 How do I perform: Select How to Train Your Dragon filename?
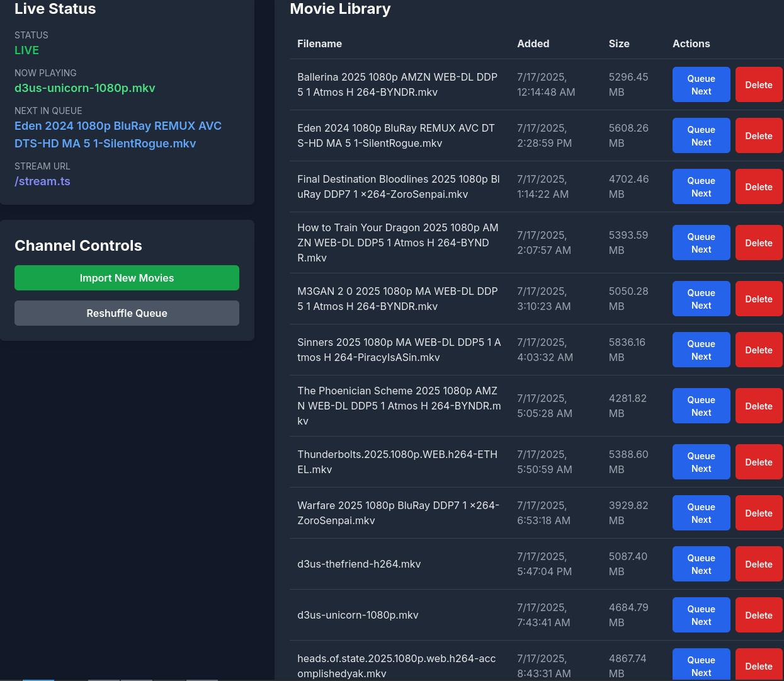[x=398, y=243]
